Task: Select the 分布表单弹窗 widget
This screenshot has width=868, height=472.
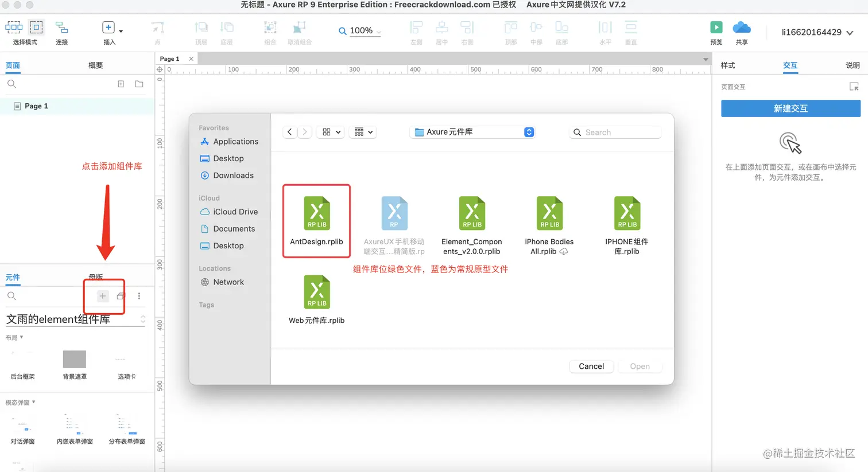Action: tap(127, 430)
